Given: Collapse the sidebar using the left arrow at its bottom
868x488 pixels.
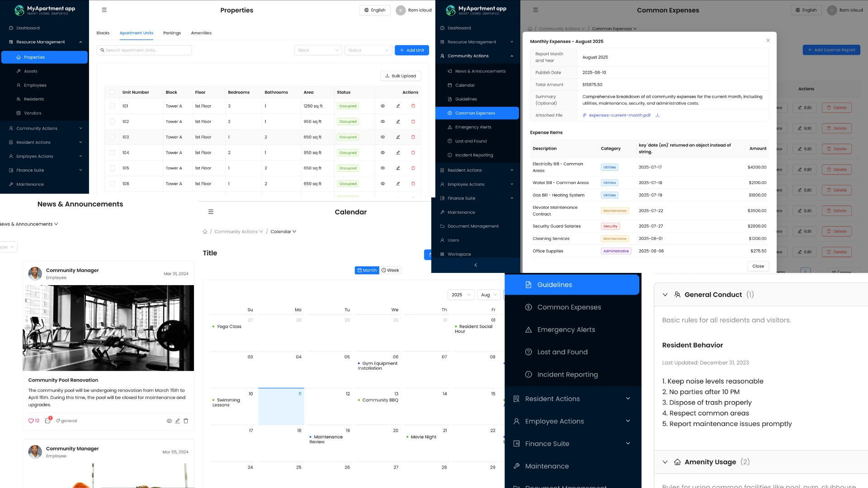Looking at the screenshot, I should click(x=476, y=265).
